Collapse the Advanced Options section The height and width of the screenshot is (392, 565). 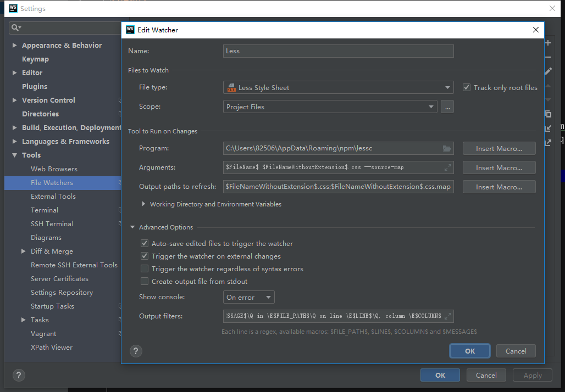tap(132, 227)
